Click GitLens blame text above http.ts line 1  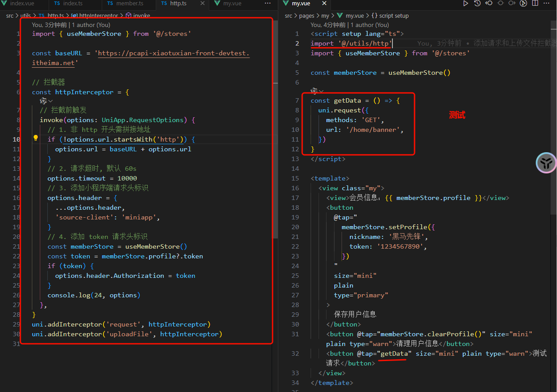[71, 25]
